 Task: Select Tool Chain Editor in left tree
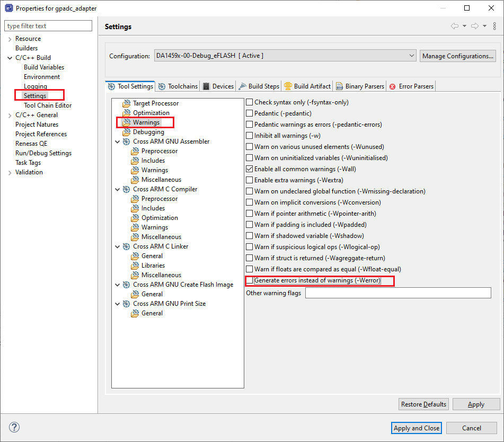point(48,105)
